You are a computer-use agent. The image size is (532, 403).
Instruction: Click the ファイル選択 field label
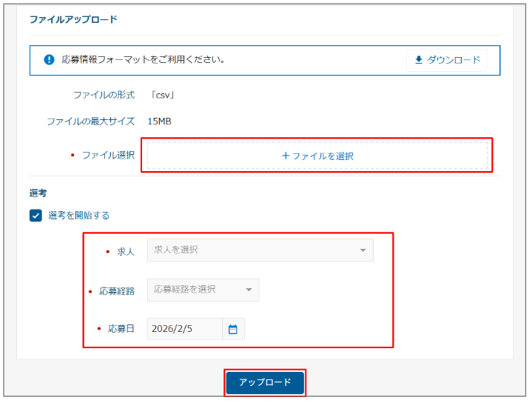point(108,156)
